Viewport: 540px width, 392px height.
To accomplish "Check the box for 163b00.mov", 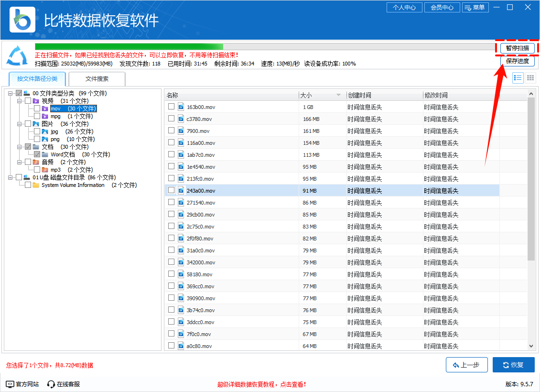I will coord(171,107).
